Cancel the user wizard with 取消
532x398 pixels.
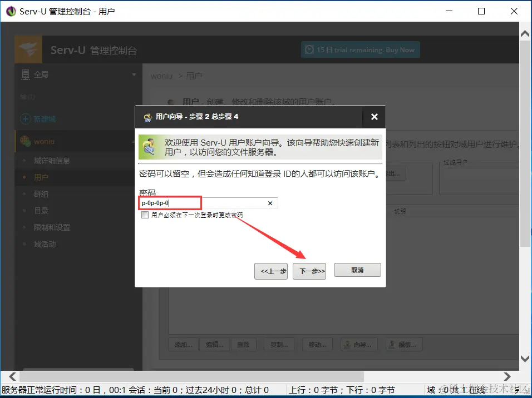tap(357, 270)
